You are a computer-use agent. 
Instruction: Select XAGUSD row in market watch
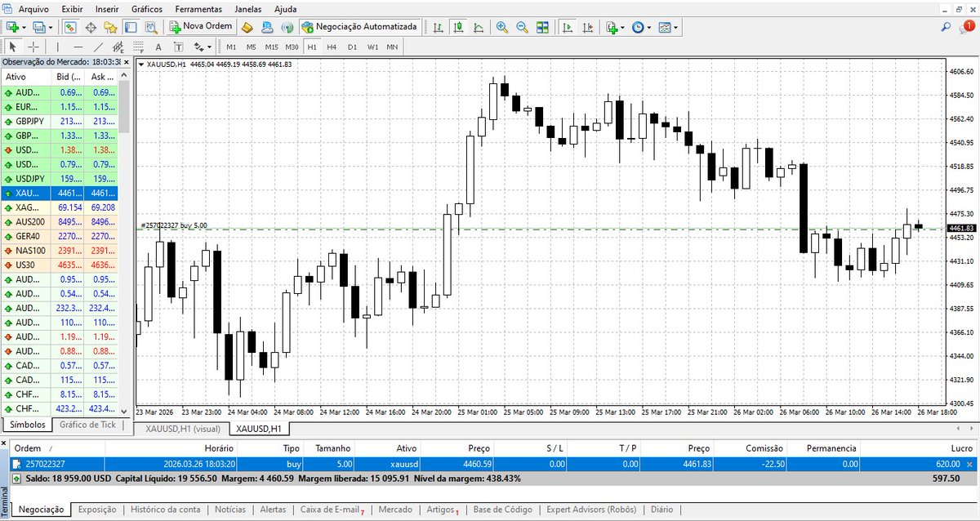point(59,208)
